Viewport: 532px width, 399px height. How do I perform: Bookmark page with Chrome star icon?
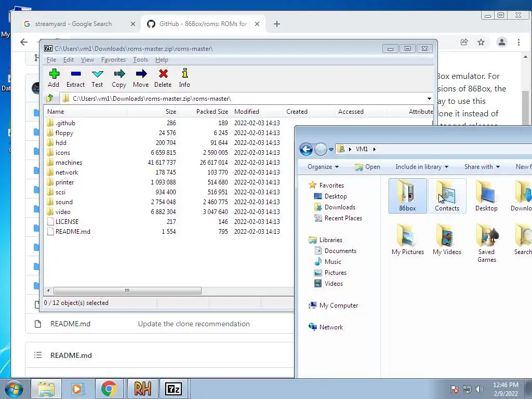coord(481,42)
